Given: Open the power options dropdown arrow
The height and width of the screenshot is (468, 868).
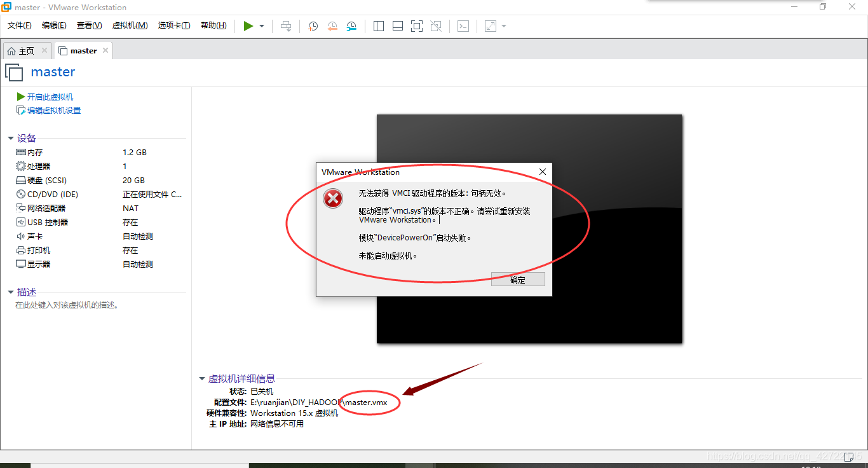Looking at the screenshot, I should click(x=262, y=26).
